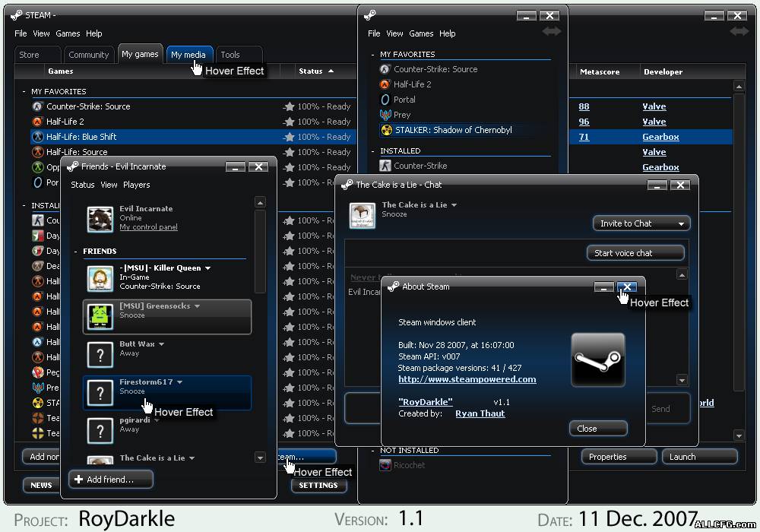This screenshot has height=532, width=760.
Task: Open The Cake is a Lie name dropdown in chat
Action: [454, 205]
